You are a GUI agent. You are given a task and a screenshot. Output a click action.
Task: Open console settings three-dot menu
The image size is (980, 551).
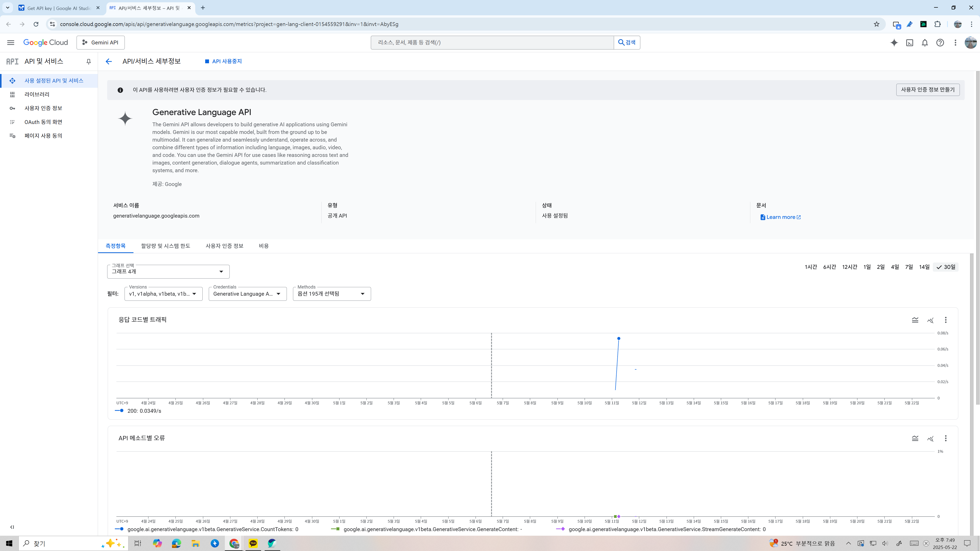(955, 43)
